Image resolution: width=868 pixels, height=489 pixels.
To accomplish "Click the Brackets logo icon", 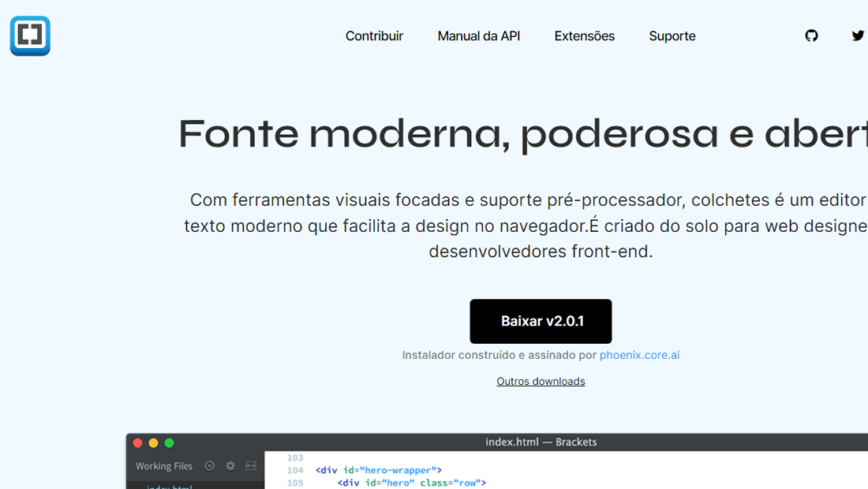I will [x=30, y=36].
